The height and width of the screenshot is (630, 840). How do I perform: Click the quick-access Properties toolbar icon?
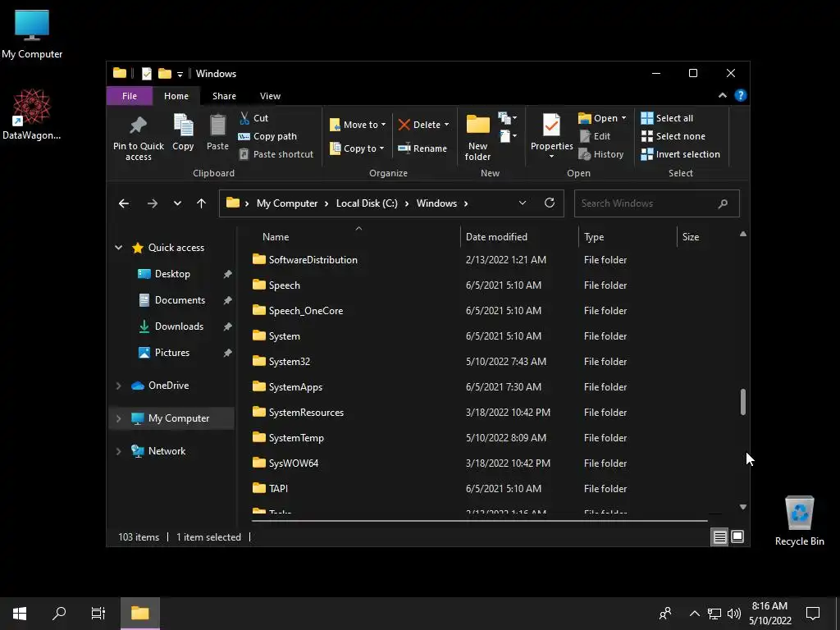tap(146, 73)
